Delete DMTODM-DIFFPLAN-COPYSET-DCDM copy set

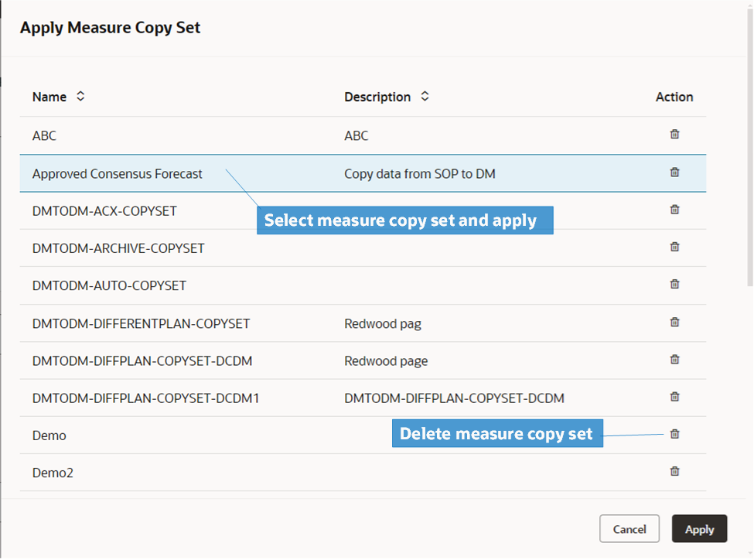click(x=674, y=360)
